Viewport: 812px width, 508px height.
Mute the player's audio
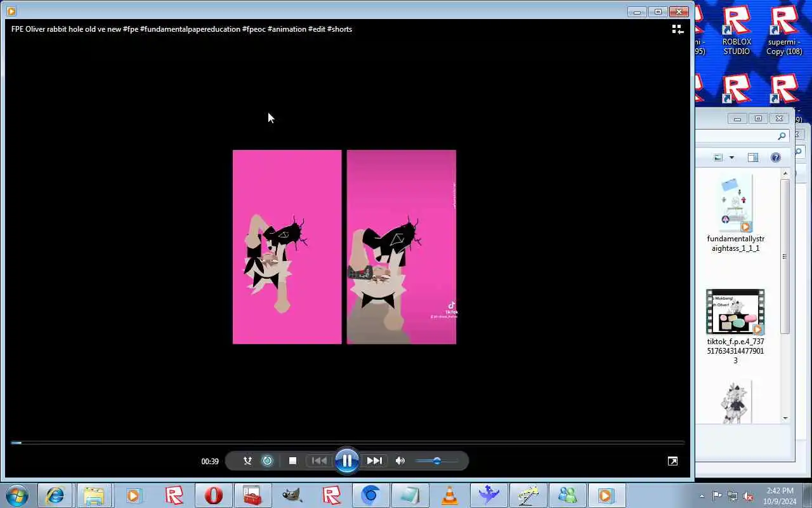tap(400, 461)
